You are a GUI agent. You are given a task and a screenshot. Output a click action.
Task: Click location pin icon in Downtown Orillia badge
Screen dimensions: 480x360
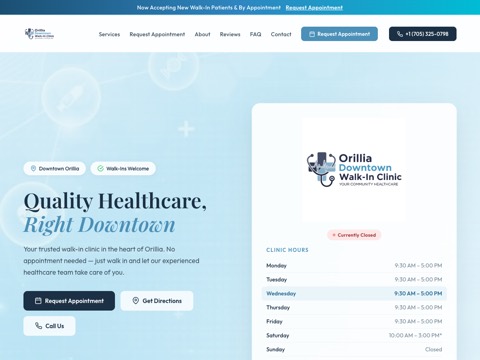pos(33,168)
